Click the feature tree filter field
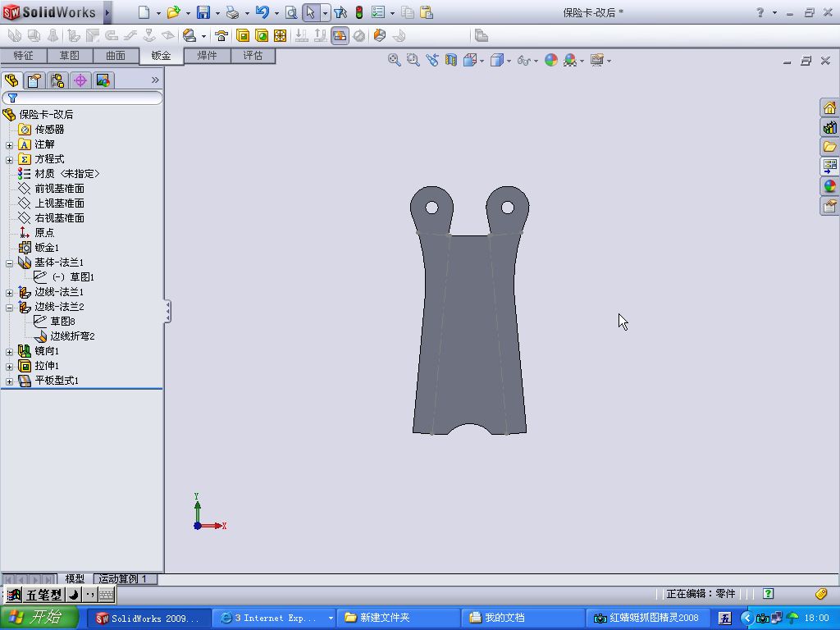Image resolution: width=840 pixels, height=630 pixels. click(x=83, y=98)
